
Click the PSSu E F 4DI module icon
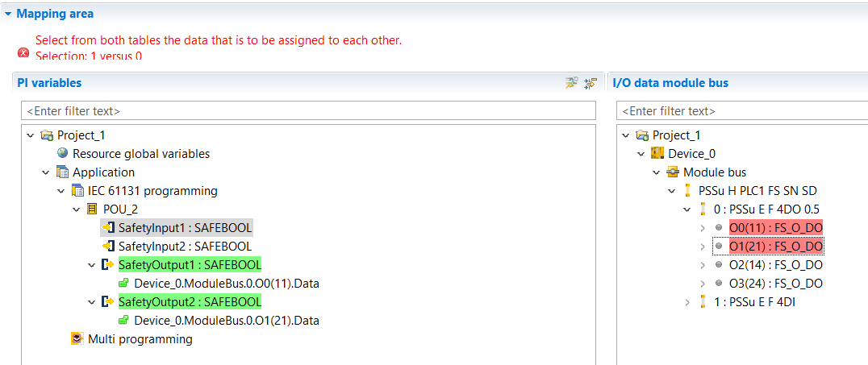pyautogui.click(x=703, y=302)
